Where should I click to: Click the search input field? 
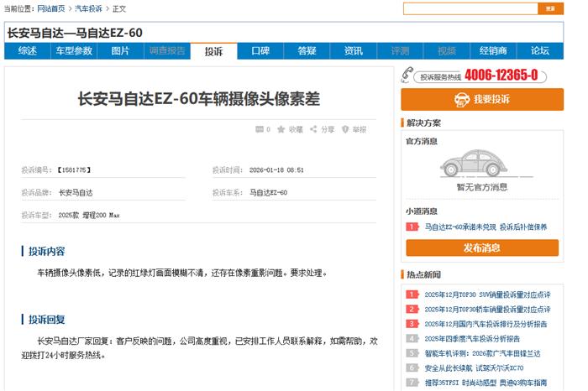coord(470,8)
